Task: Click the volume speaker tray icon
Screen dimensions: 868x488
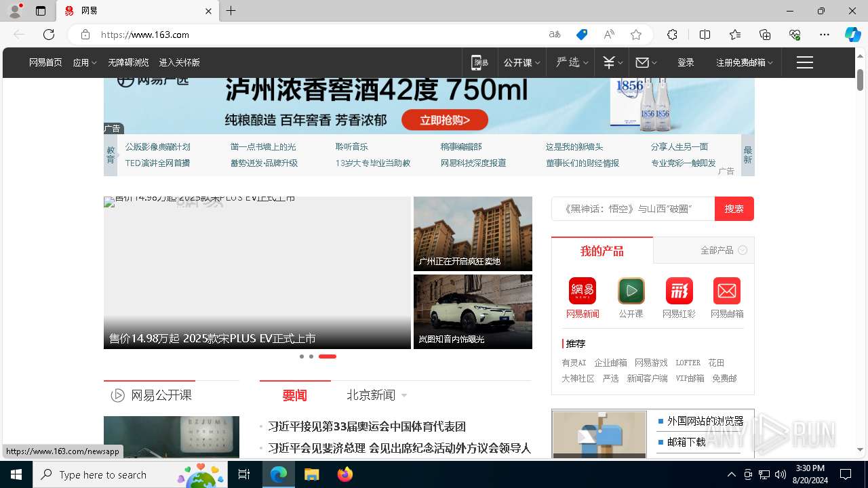Action: (x=780, y=474)
